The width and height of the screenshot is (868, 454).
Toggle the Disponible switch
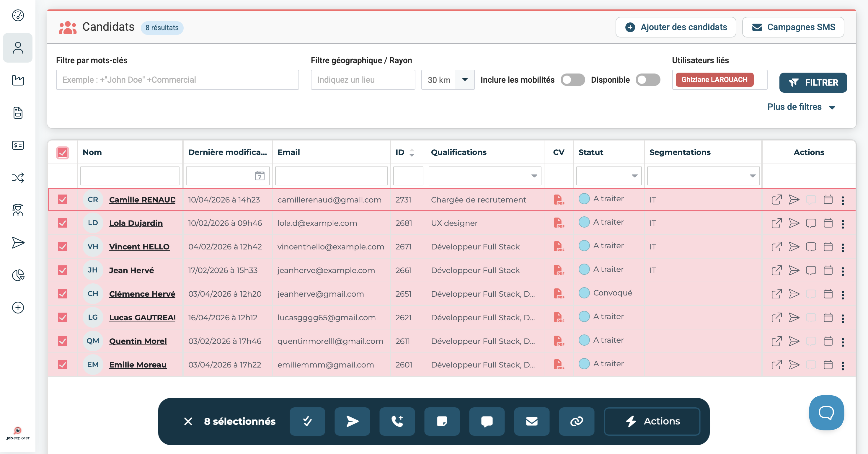[648, 80]
